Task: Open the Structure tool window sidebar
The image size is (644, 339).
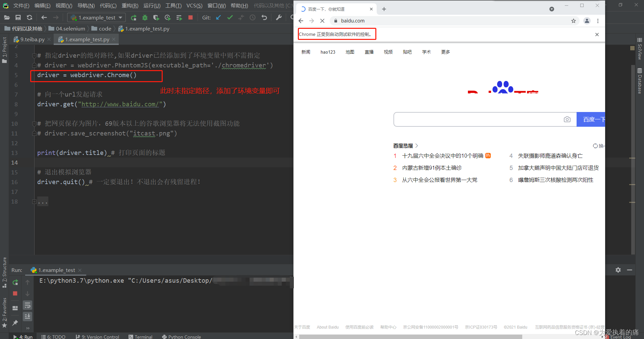Action: 4,272
